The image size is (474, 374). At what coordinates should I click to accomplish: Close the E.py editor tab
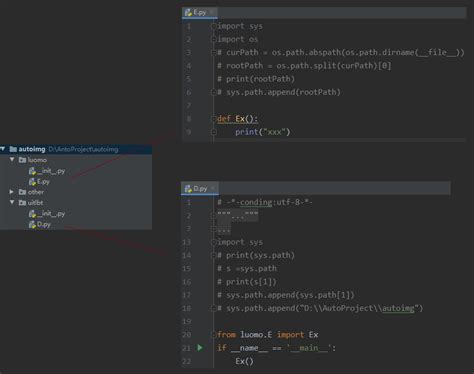(x=212, y=13)
